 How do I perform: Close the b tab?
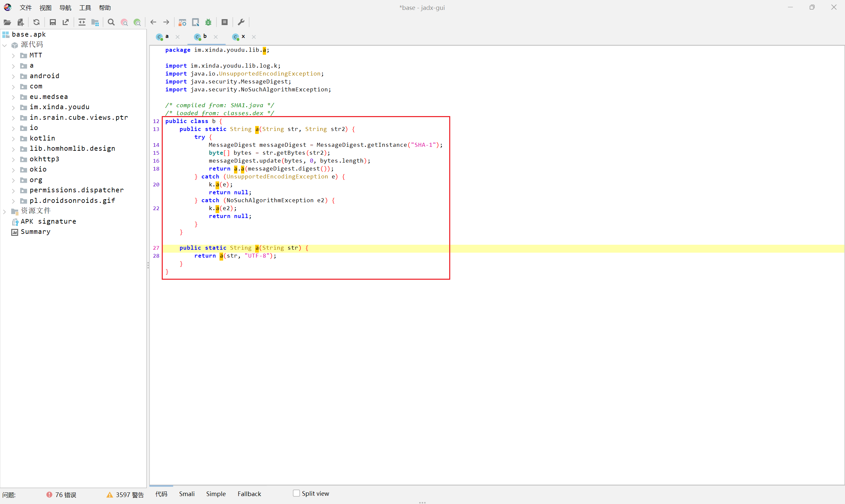(x=216, y=37)
